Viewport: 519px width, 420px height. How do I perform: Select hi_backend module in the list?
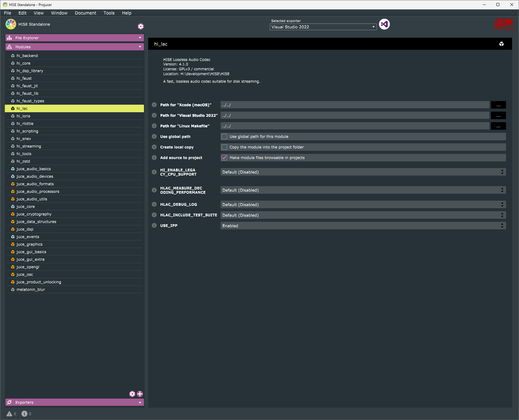click(74, 56)
